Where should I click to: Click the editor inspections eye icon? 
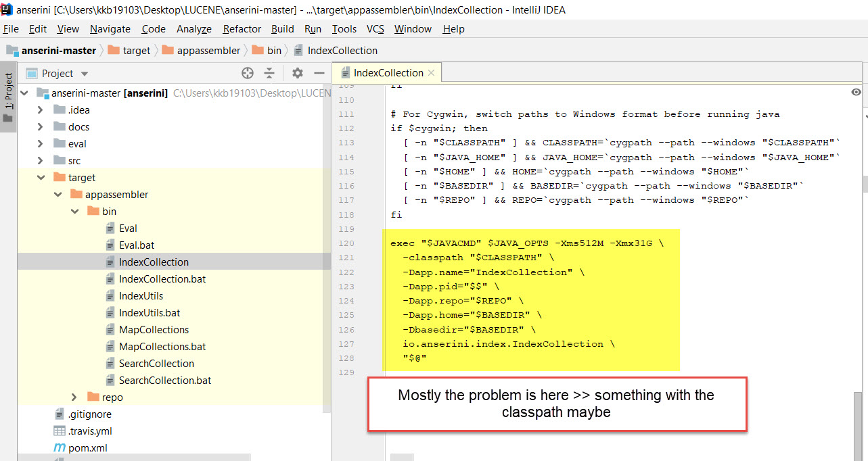856,92
